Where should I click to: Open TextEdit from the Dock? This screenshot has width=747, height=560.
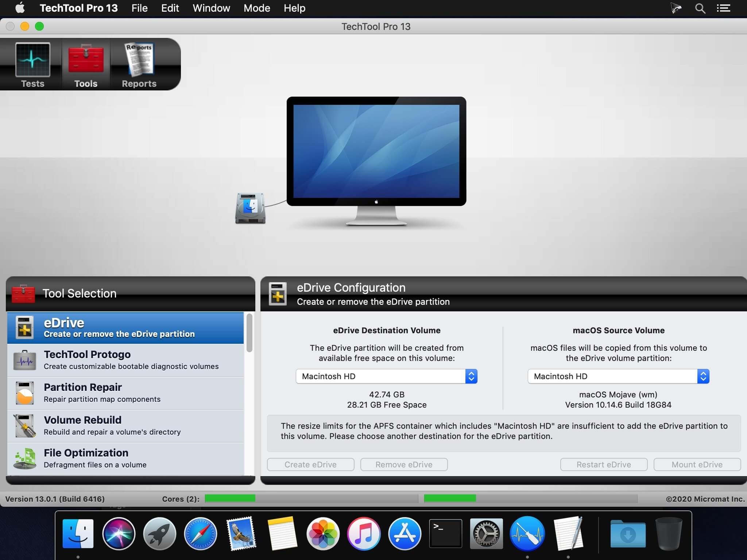click(x=568, y=534)
